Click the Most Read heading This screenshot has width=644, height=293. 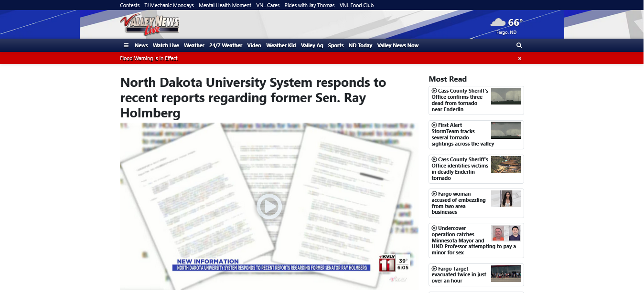(x=448, y=79)
